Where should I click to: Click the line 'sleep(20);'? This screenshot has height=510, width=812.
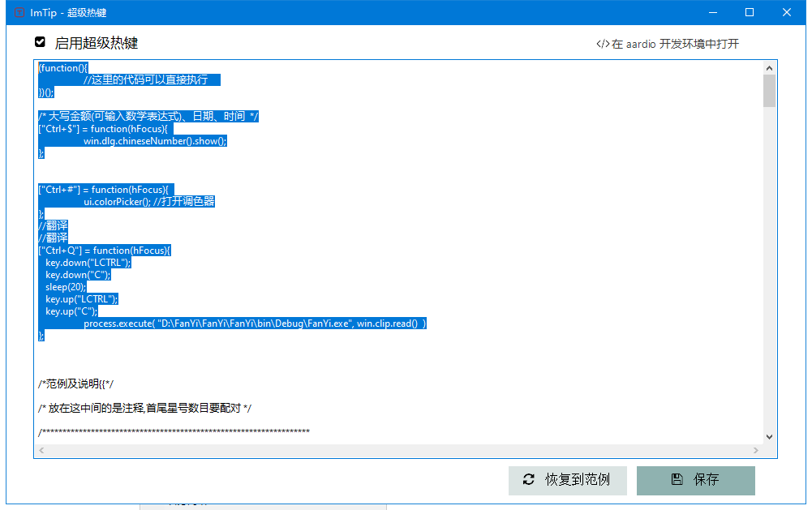coord(66,287)
